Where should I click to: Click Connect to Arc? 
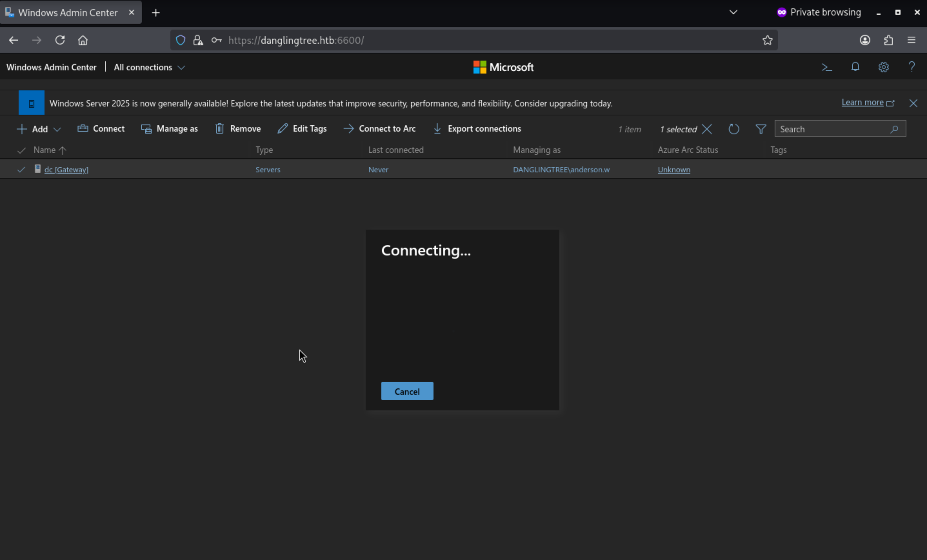pos(380,129)
